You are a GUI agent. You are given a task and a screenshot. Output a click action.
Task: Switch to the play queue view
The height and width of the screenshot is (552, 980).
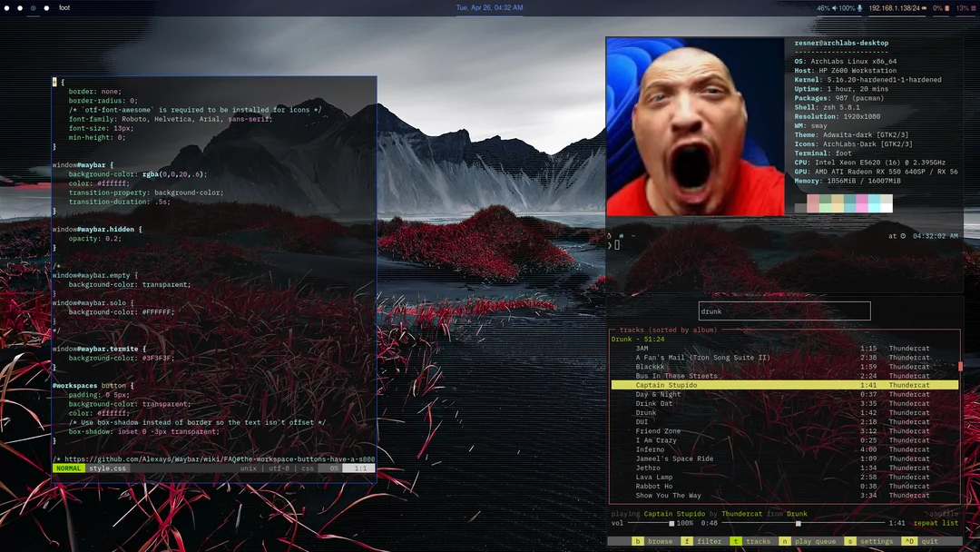coord(815,541)
